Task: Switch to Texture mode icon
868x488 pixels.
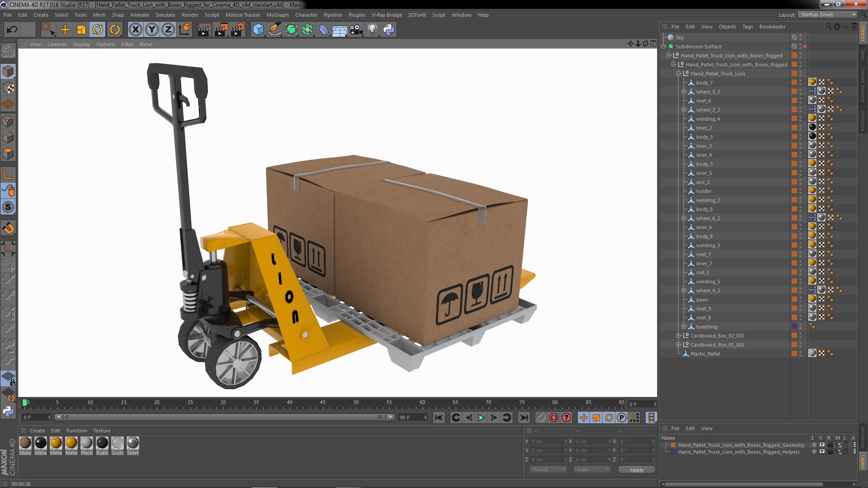Action: pos(8,88)
